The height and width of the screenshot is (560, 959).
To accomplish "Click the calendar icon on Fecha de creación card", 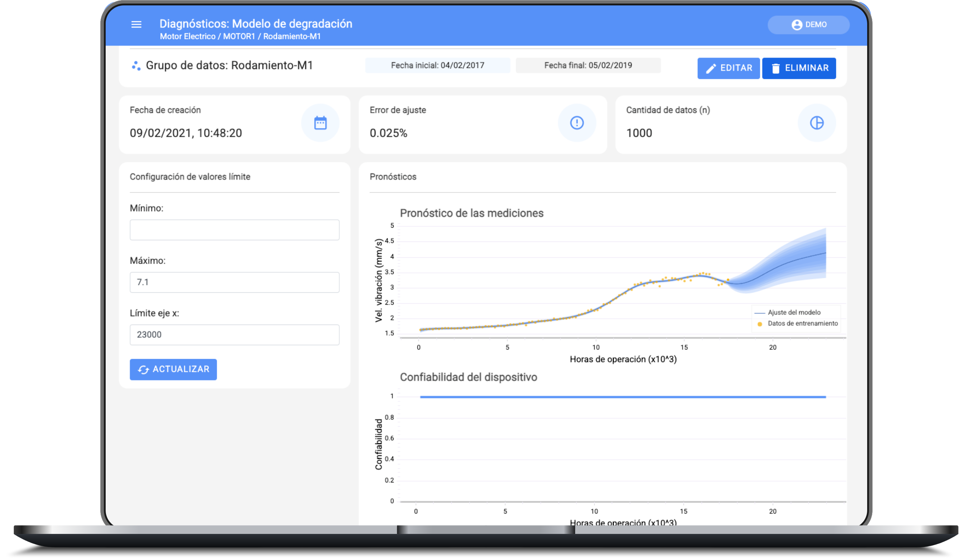I will point(320,123).
